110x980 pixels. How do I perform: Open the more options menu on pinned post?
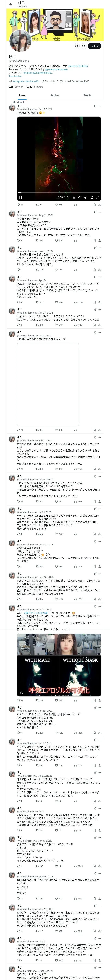tap(100, 106)
